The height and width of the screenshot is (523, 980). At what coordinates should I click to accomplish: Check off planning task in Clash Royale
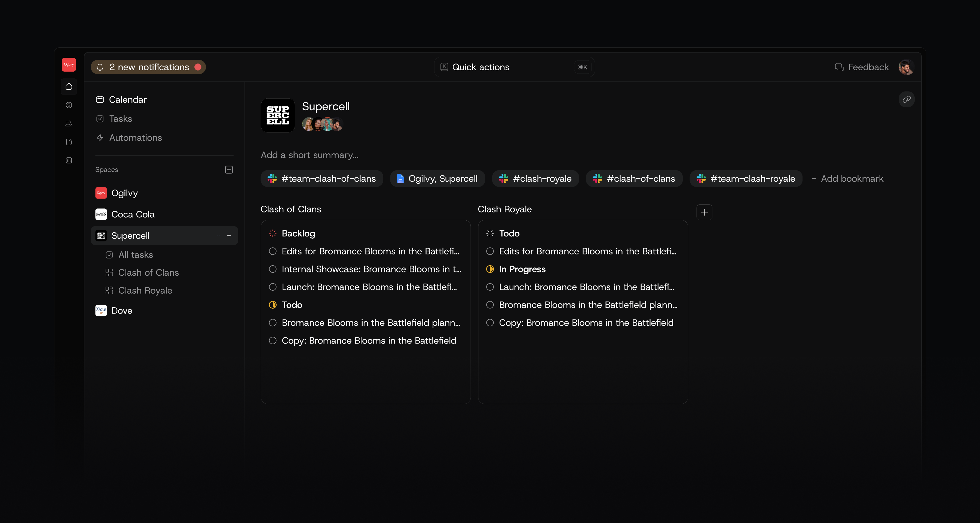pos(490,305)
